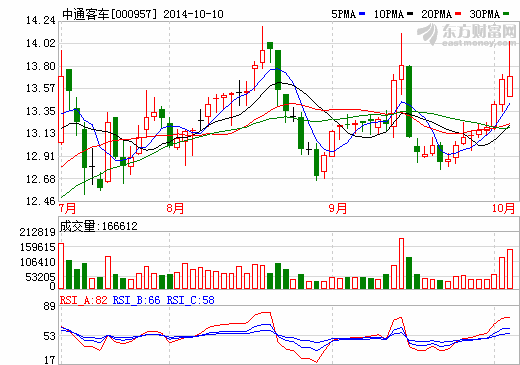
Task: Click the 10月 month label
Action: click(x=503, y=209)
